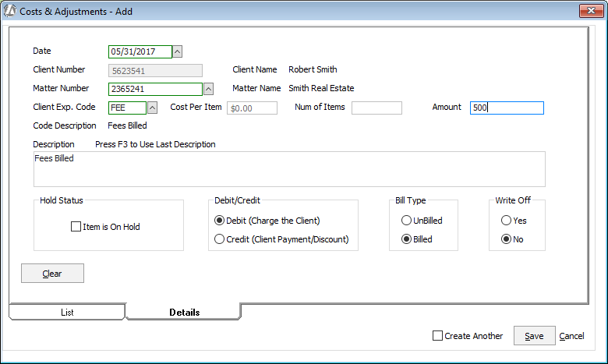Click the Cost Per Item field
Image resolution: width=608 pixels, height=364 pixels.
pyautogui.click(x=252, y=108)
